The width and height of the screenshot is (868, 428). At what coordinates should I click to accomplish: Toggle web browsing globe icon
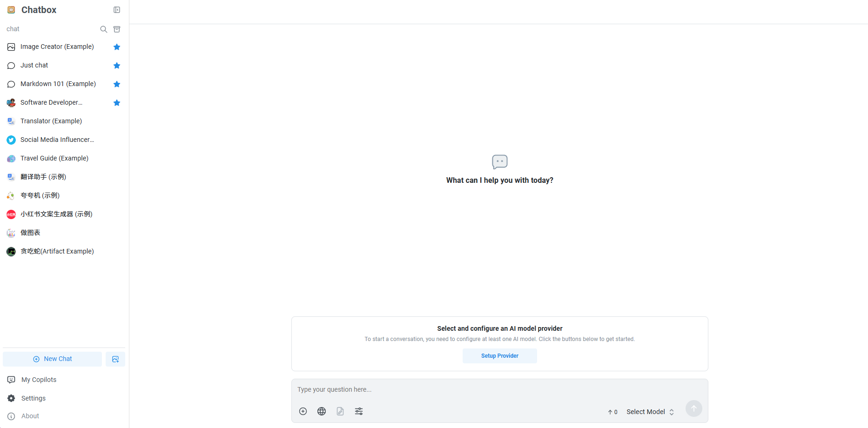(x=322, y=411)
